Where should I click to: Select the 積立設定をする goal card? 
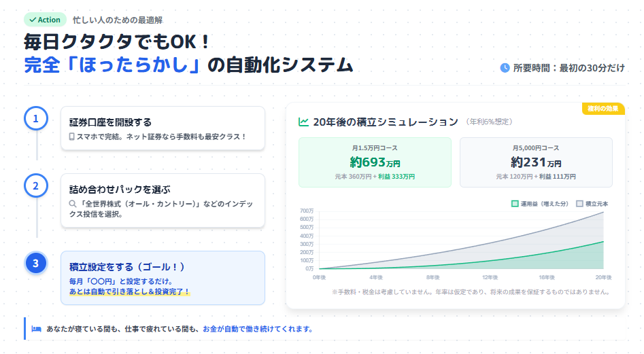point(163,278)
